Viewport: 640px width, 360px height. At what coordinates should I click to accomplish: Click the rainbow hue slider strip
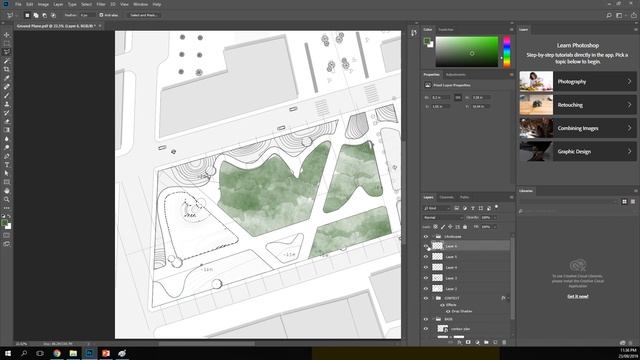pyautogui.click(x=507, y=51)
